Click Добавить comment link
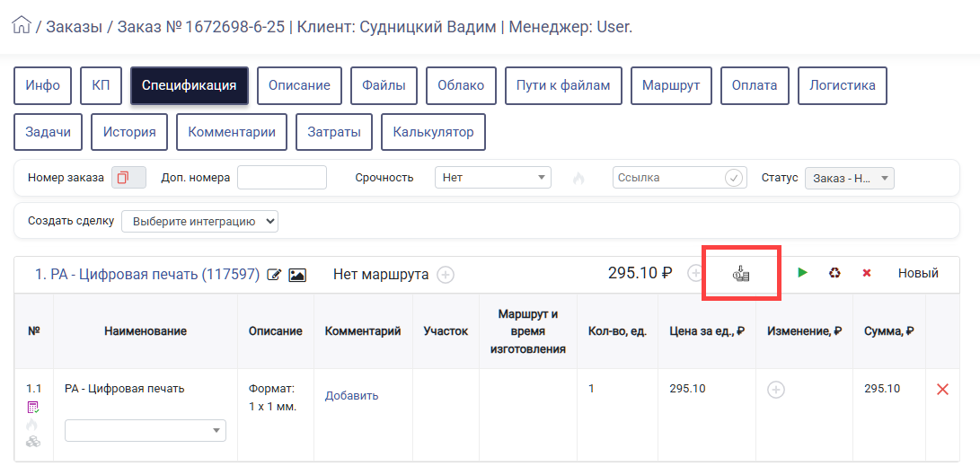 351,396
